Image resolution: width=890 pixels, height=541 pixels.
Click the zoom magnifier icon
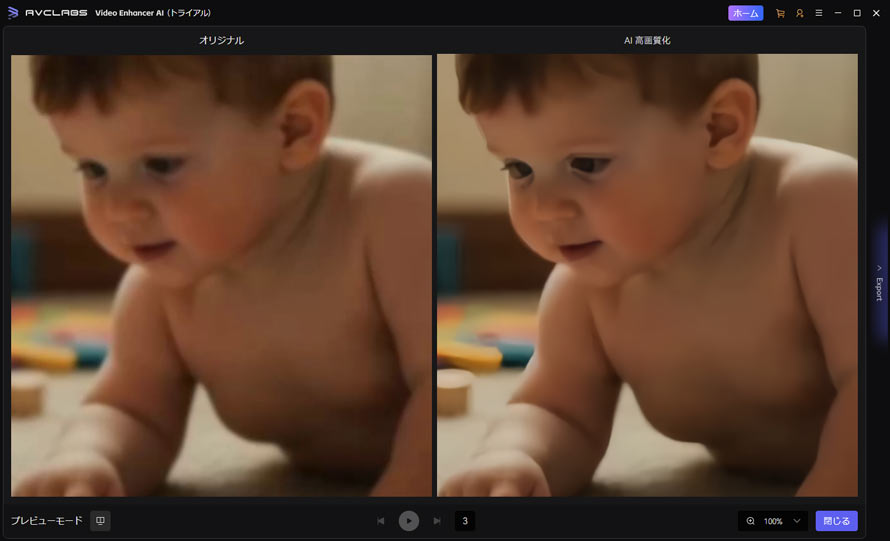(x=750, y=521)
